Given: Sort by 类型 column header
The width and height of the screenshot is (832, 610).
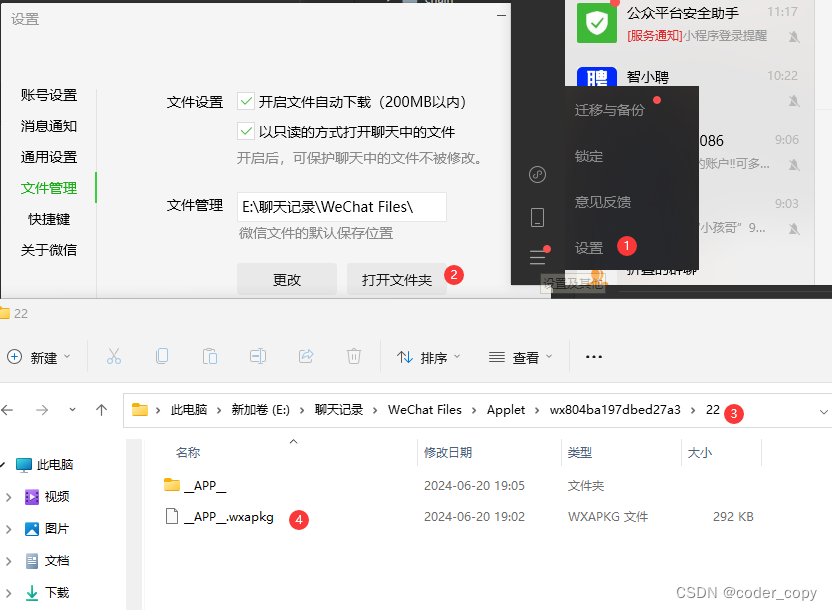Looking at the screenshot, I should tap(579, 452).
